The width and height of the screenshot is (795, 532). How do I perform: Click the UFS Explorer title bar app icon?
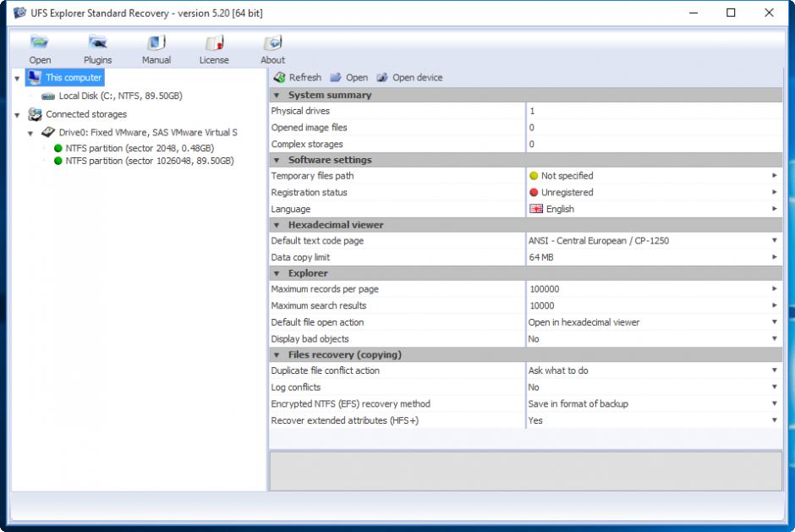pos(19,13)
